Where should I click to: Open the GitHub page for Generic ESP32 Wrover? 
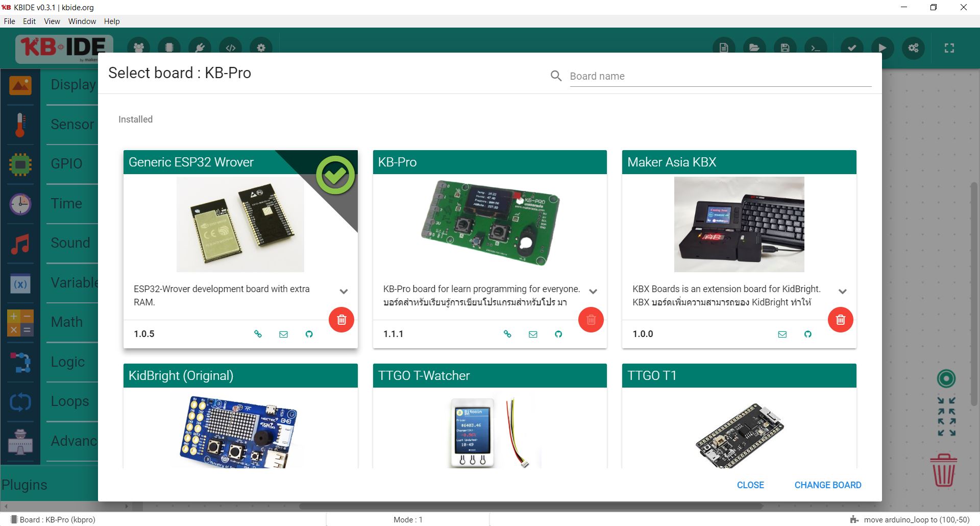[309, 333]
